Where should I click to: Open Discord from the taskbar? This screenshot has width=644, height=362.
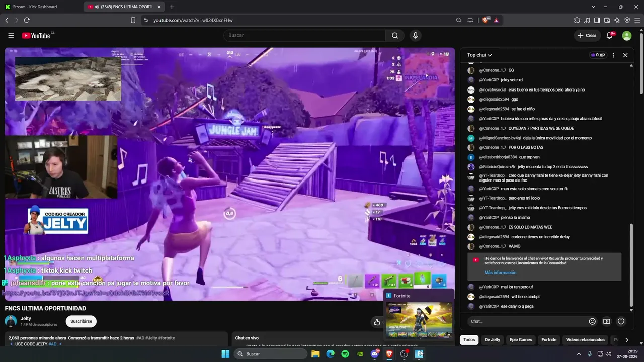tap(374, 354)
